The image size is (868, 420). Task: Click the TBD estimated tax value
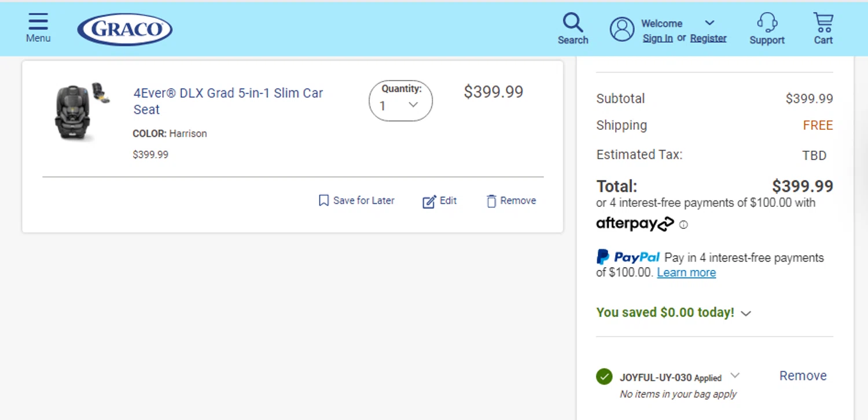point(814,155)
